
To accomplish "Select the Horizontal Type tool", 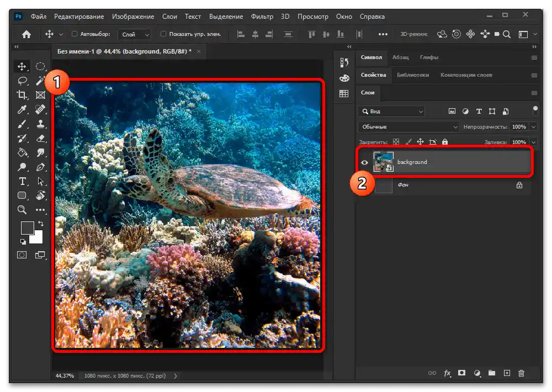I will coord(22,181).
